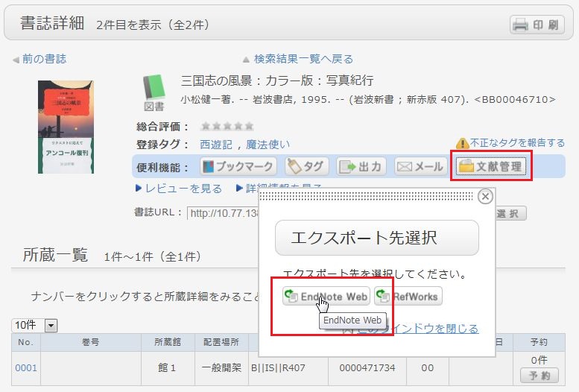The image size is (579, 392).
Task: Open the 文献管理 reference management button
Action: (x=490, y=167)
